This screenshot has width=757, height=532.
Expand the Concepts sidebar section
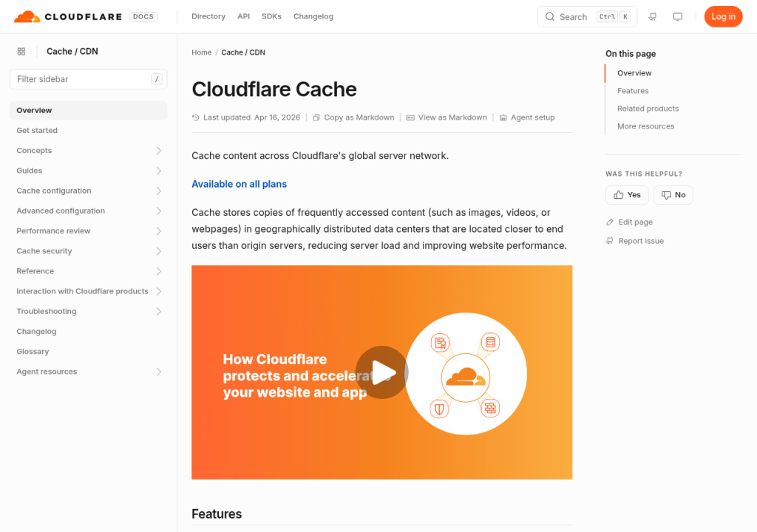click(x=158, y=151)
